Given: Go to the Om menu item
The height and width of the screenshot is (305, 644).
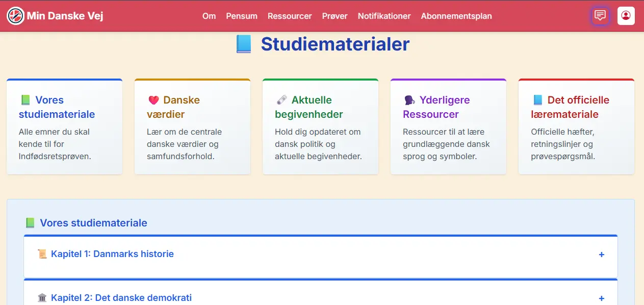Looking at the screenshot, I should pyautogui.click(x=209, y=16).
